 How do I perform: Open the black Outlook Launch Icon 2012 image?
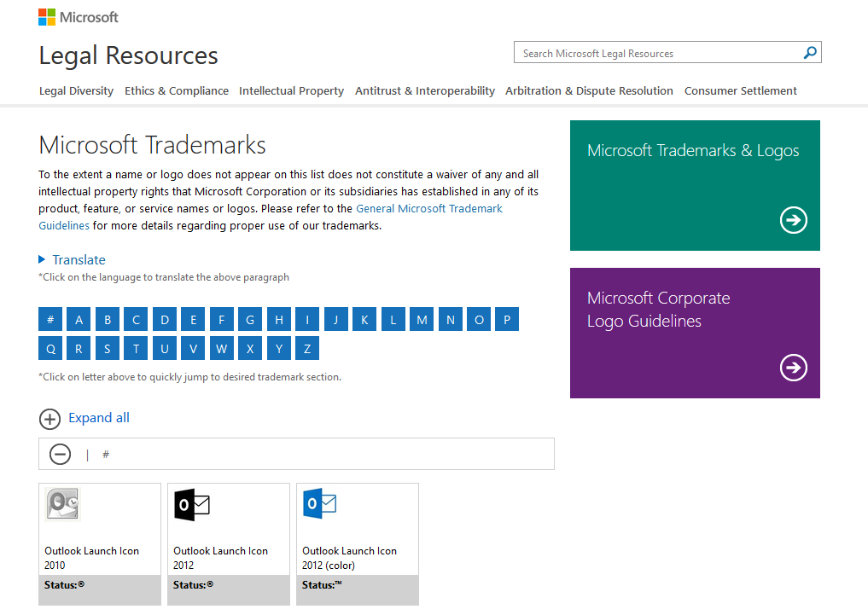click(191, 504)
